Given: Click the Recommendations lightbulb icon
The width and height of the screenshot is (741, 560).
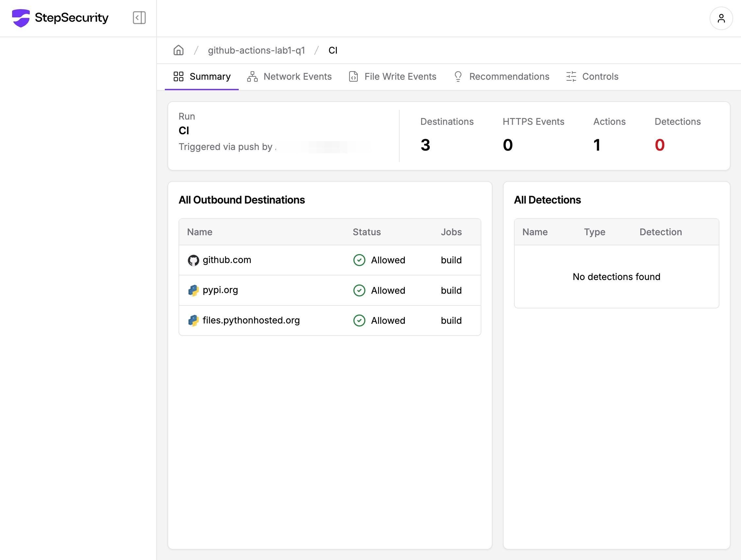Looking at the screenshot, I should click(x=458, y=77).
